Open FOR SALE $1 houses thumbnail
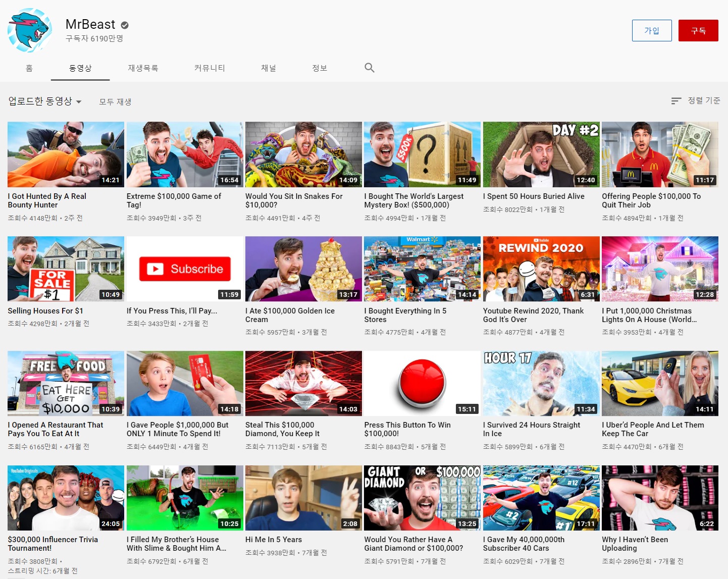This screenshot has width=728, height=579. click(66, 269)
